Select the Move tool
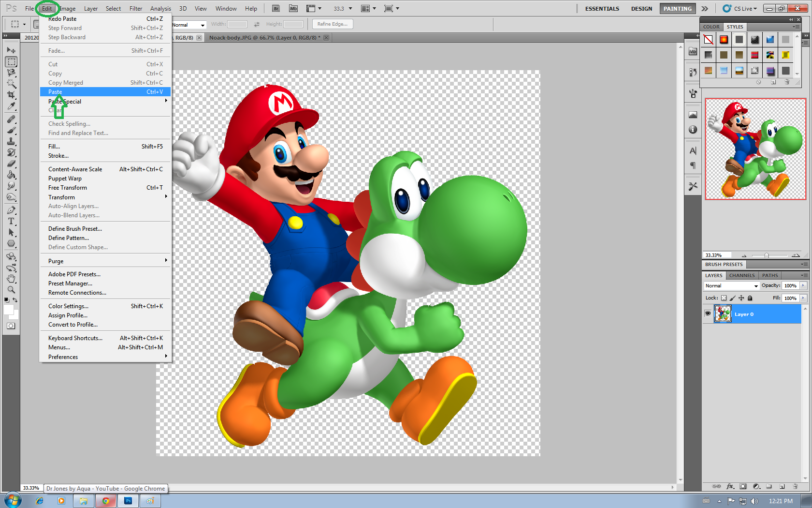The height and width of the screenshot is (508, 812). [x=11, y=50]
